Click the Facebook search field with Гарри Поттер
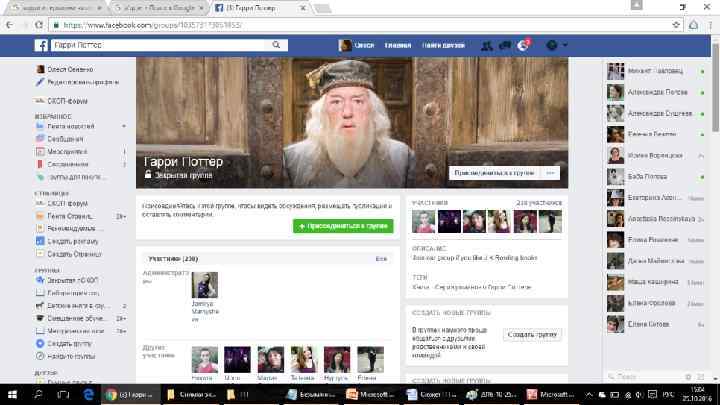The width and height of the screenshot is (720, 405). 158,45
